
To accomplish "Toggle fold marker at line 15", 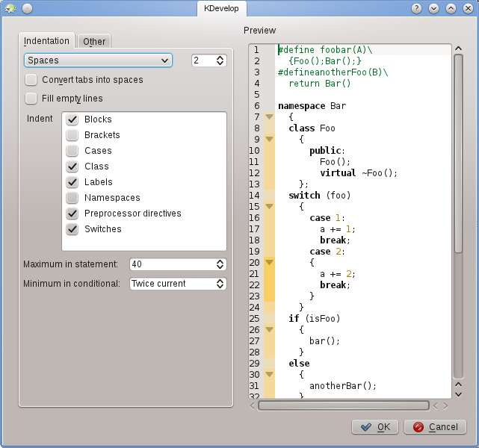I will click(x=269, y=207).
